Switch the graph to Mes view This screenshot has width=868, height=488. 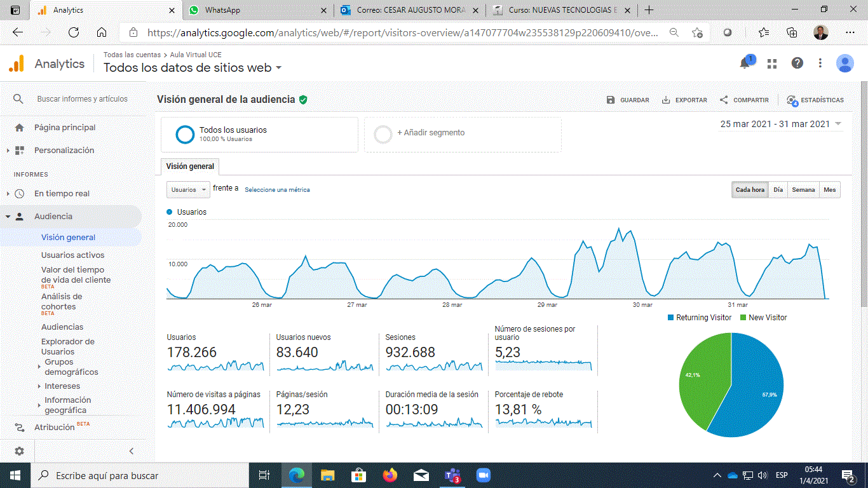pyautogui.click(x=830, y=189)
